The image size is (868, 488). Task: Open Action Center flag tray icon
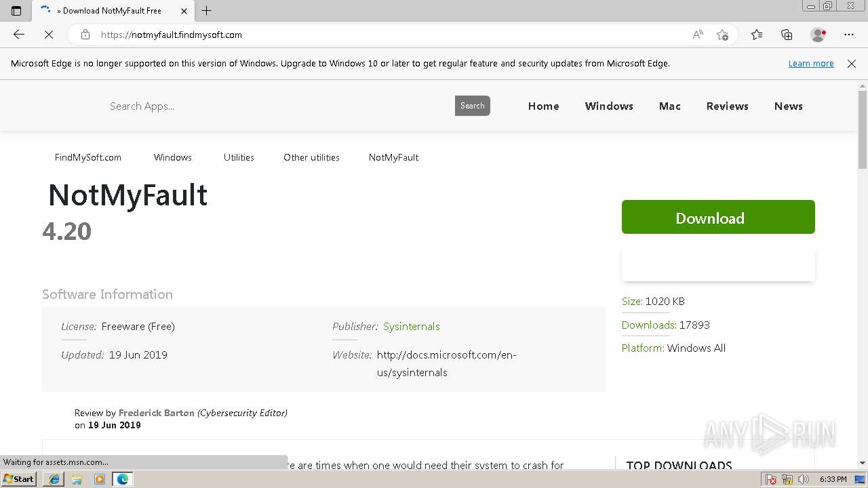(x=771, y=479)
